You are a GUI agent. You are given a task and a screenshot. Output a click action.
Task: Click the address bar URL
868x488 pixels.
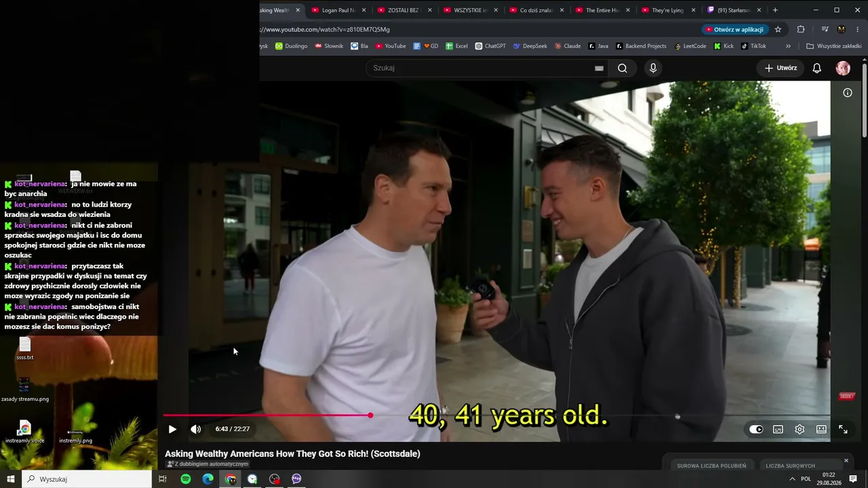pyautogui.click(x=324, y=29)
